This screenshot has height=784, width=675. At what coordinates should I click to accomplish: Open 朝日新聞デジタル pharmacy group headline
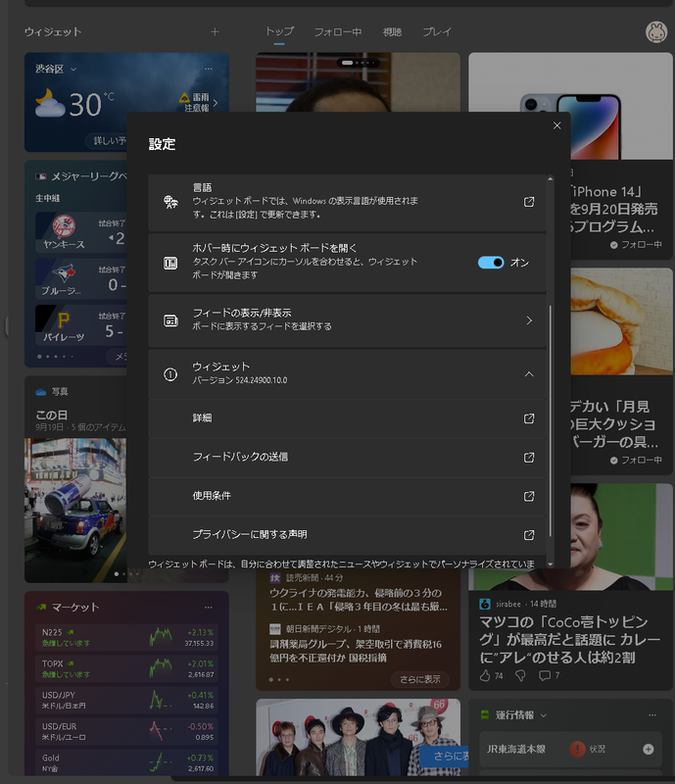click(x=356, y=651)
